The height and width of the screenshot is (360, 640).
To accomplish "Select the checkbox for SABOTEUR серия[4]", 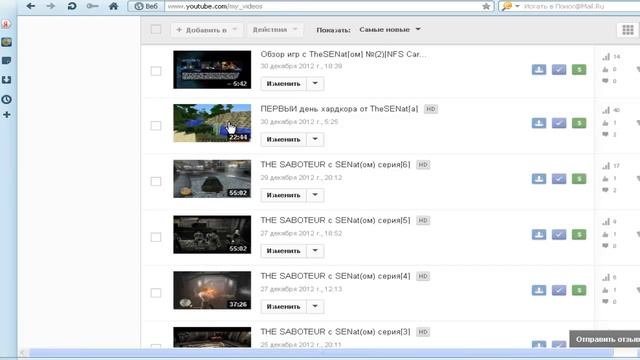I will [156, 293].
